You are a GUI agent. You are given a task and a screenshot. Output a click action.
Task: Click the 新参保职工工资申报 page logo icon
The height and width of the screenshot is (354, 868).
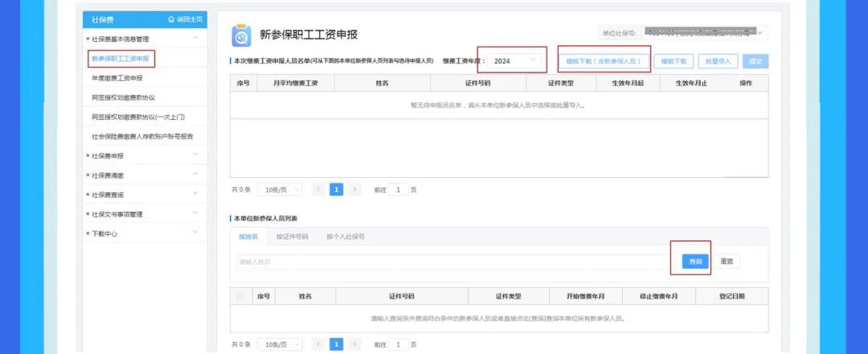pyautogui.click(x=241, y=35)
